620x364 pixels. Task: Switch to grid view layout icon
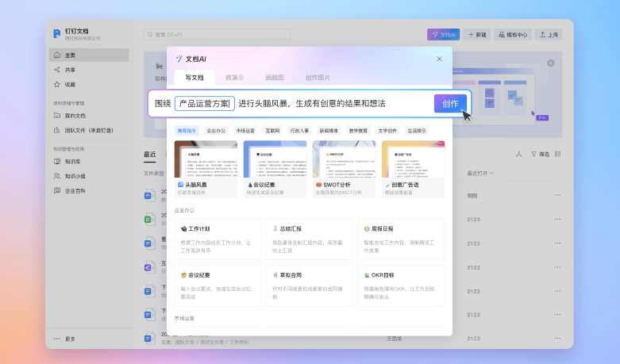558,154
